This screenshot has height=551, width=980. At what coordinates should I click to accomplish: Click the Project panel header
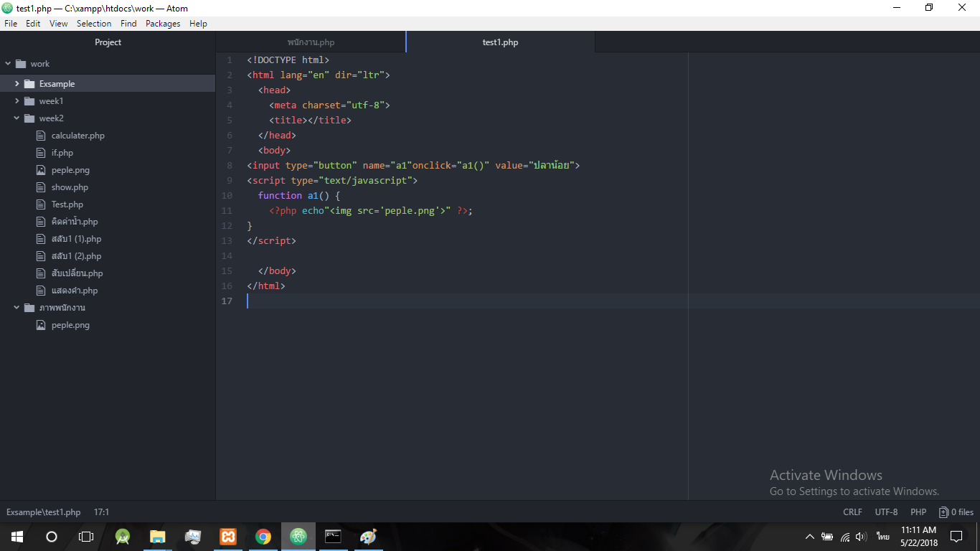(108, 42)
